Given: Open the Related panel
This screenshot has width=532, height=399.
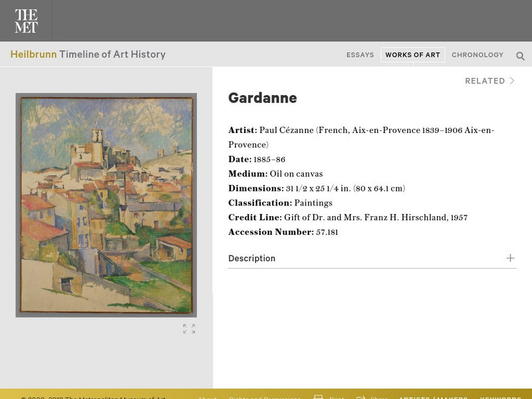Looking at the screenshot, I should pos(485,81).
